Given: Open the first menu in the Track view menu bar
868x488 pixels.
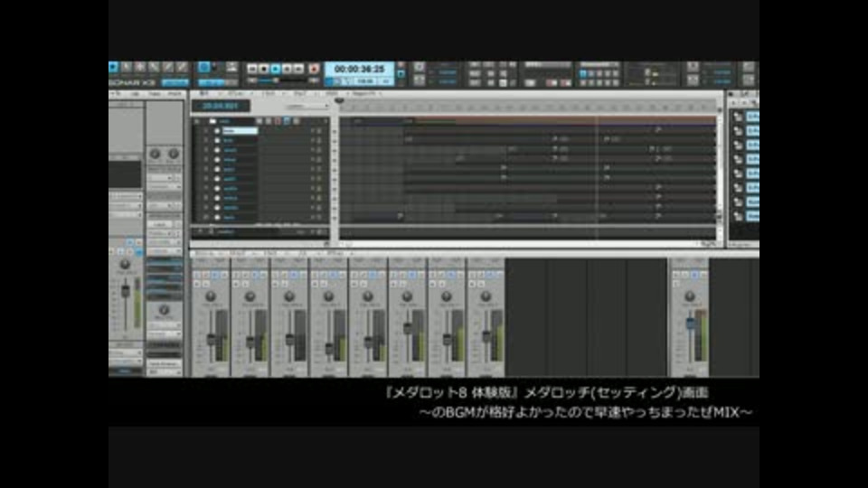Looking at the screenshot, I should (x=203, y=94).
